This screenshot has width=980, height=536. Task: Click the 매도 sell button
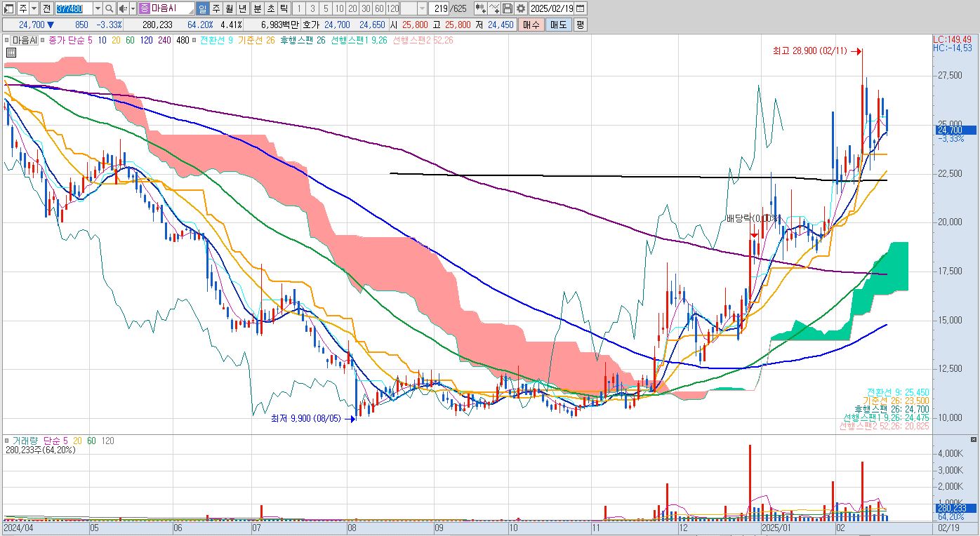[558, 25]
